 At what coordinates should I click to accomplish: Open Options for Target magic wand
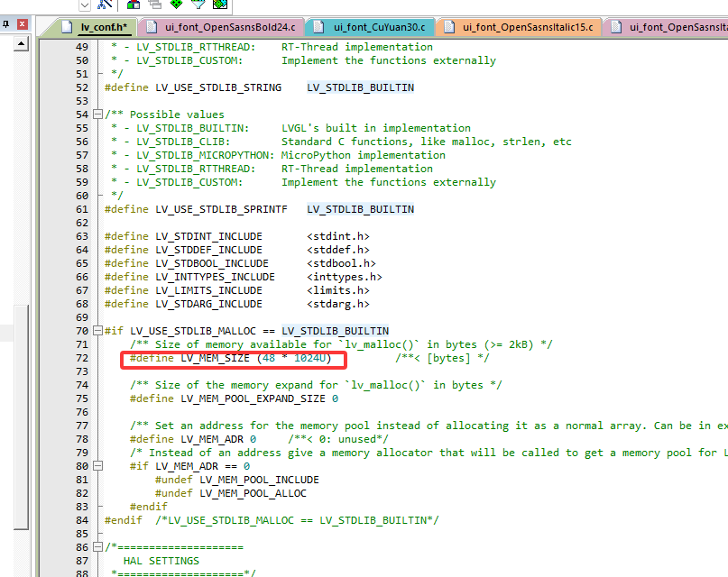point(102,5)
